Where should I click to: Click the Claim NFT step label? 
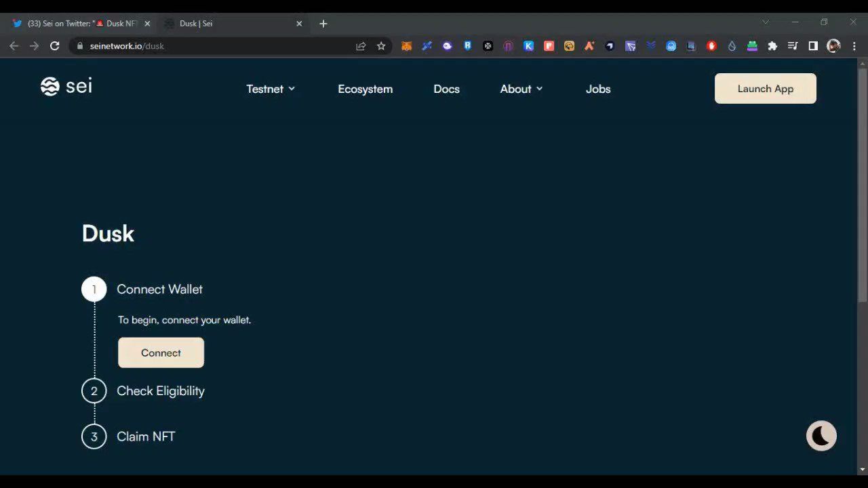coord(146,436)
